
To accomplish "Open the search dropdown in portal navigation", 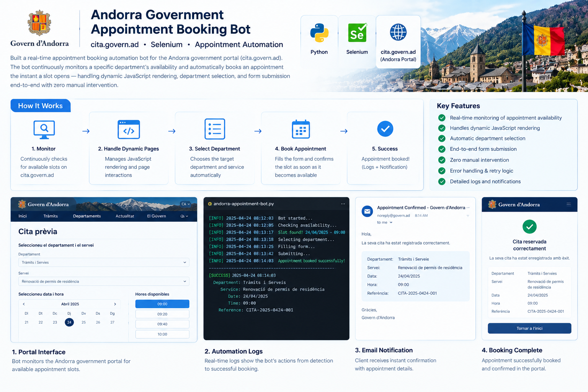I will 184,216.
